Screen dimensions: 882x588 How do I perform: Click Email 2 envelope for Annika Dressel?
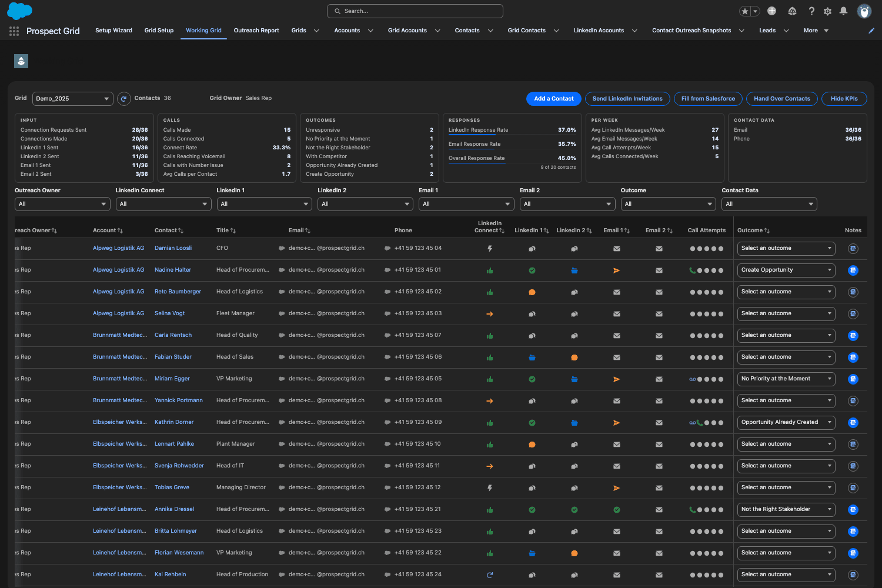[x=659, y=510]
